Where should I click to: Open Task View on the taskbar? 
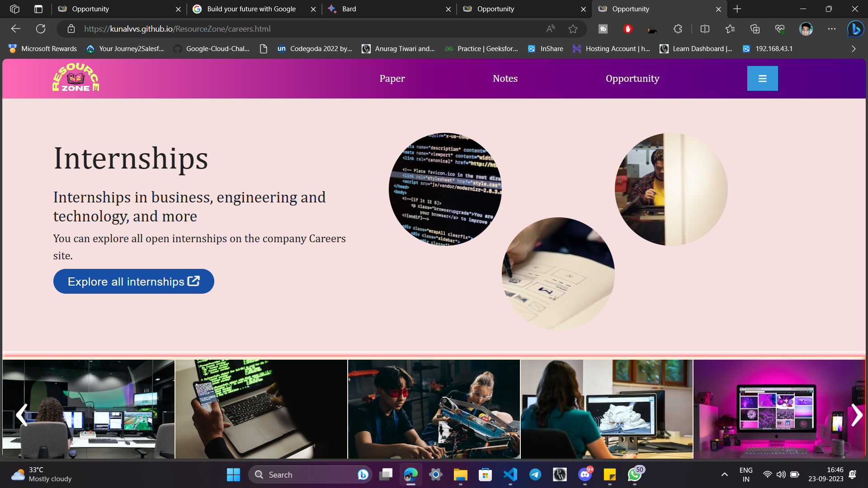pyautogui.click(x=386, y=474)
